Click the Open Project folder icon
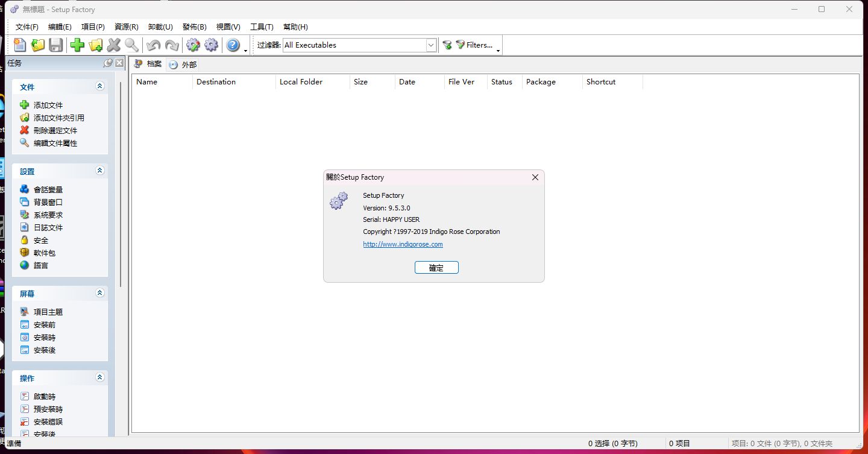This screenshot has height=454, width=868. (38, 45)
